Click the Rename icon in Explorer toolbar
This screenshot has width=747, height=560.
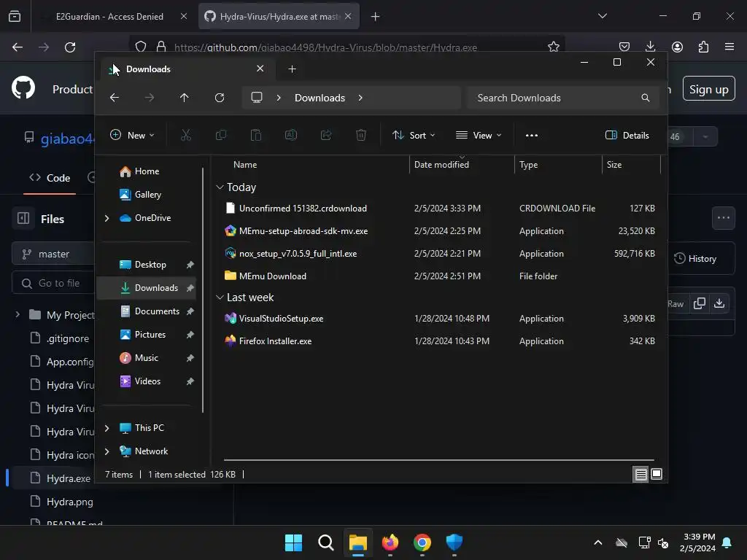(x=291, y=135)
